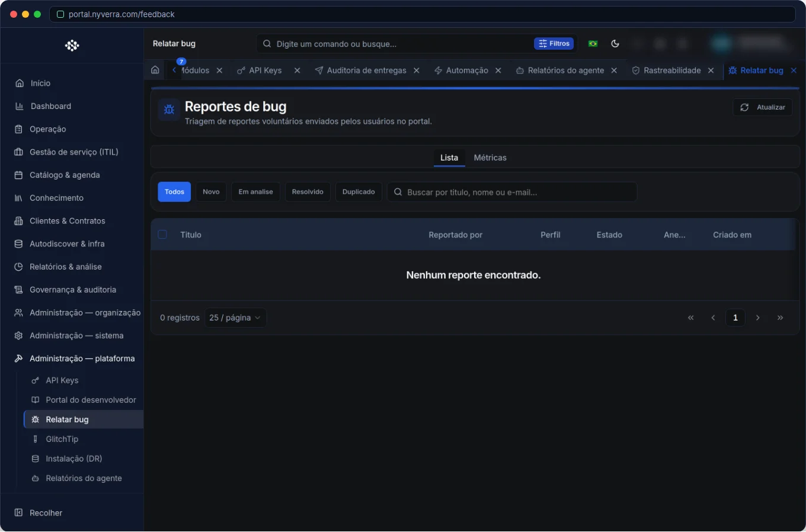Viewport: 806px width, 532px height.
Task: Close the Relatar bug tab
Action: pos(794,70)
